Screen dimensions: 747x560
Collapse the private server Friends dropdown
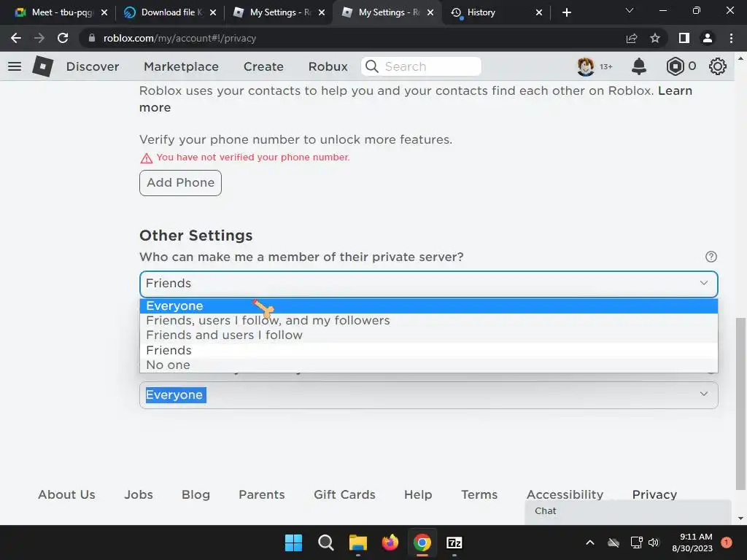click(x=429, y=284)
